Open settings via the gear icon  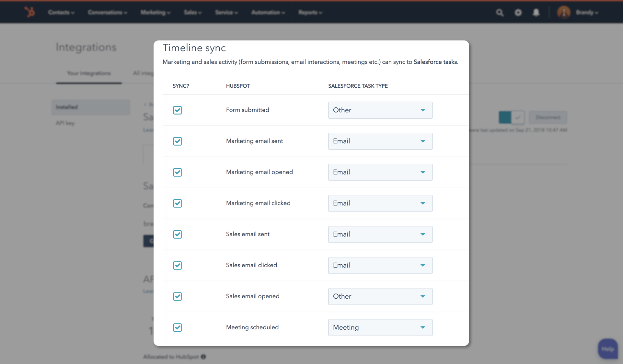(x=518, y=12)
